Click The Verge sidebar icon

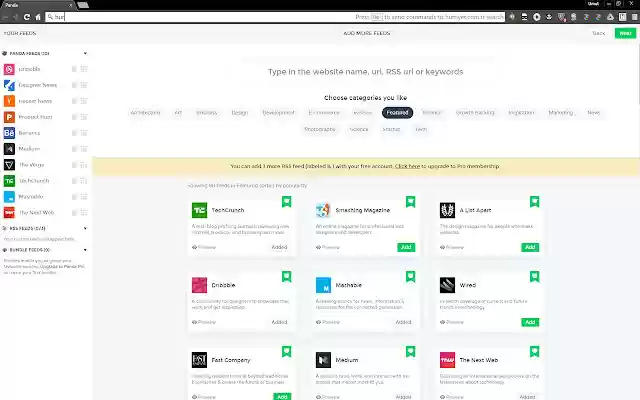pyautogui.click(x=9, y=164)
